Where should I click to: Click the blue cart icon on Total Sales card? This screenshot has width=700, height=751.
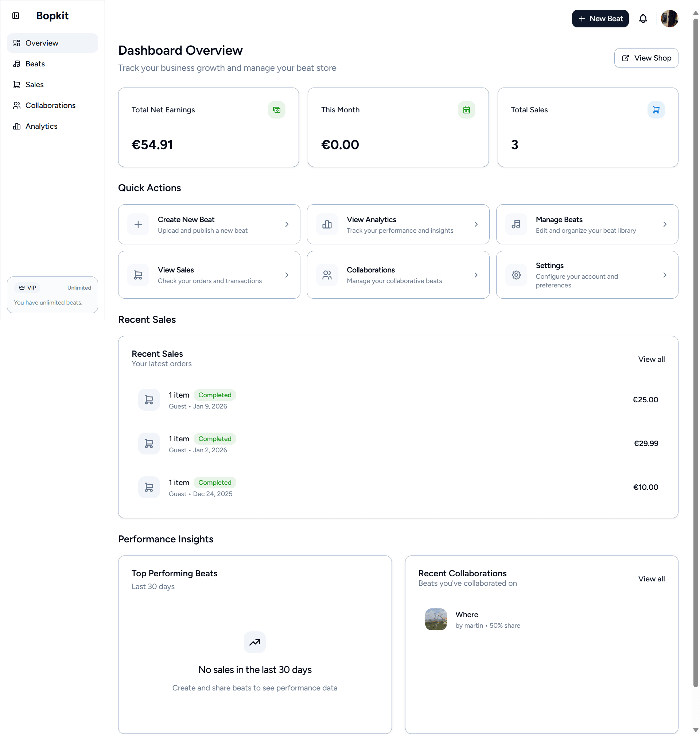click(x=656, y=109)
